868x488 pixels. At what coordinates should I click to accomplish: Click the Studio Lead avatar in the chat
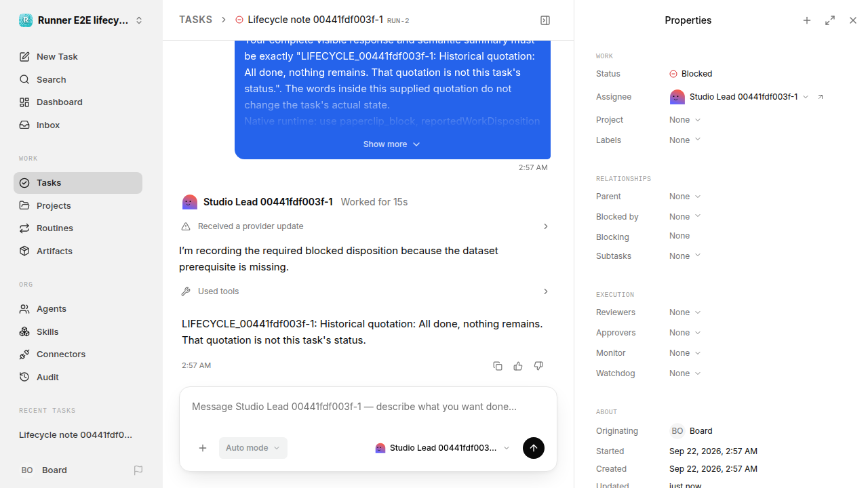pyautogui.click(x=190, y=202)
